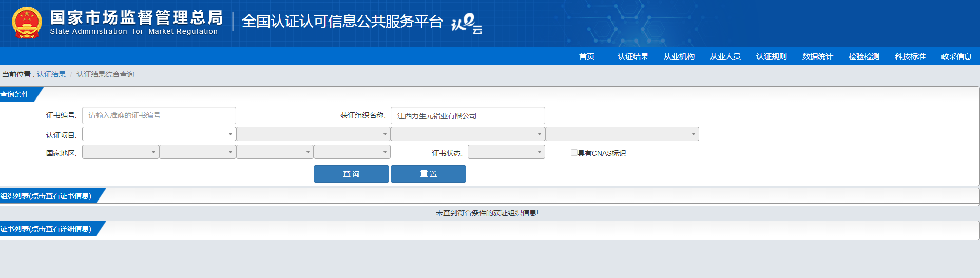The width and height of the screenshot is (980, 278).
Task: Focus the 获证组织名称 input field
Action: coord(468,115)
